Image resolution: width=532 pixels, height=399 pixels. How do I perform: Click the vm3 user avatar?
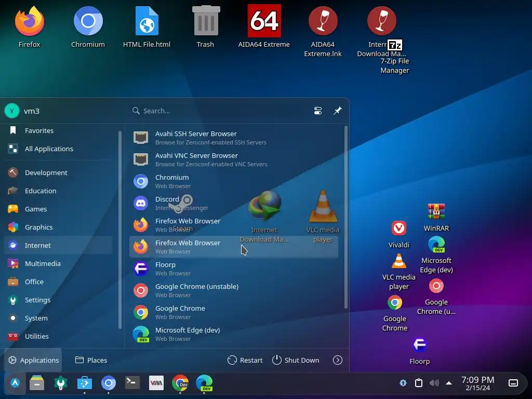pos(12,111)
